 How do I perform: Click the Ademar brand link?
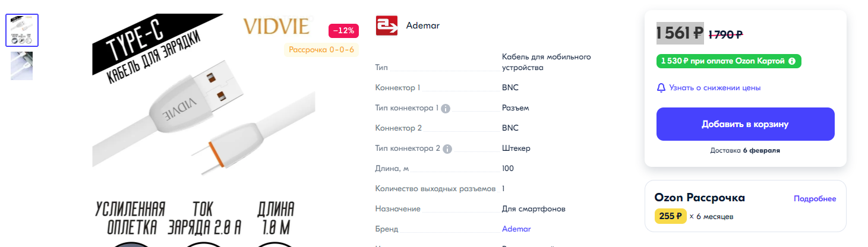[x=516, y=229]
